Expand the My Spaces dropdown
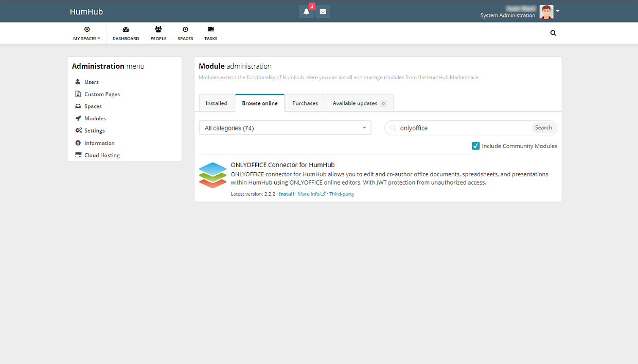638x364 pixels. pyautogui.click(x=86, y=33)
